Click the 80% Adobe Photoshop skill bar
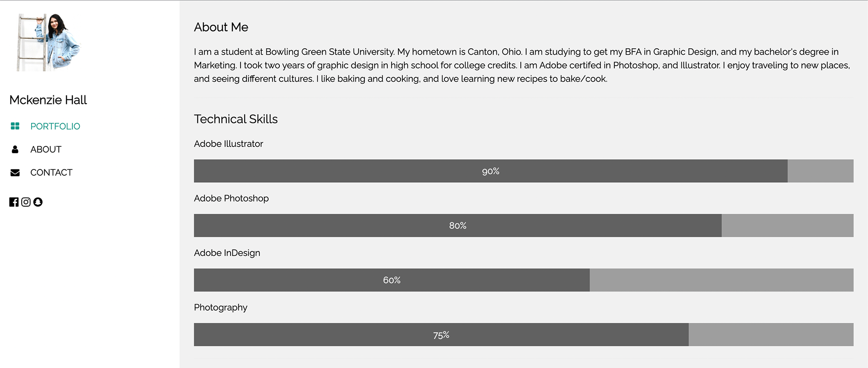This screenshot has height=368, width=868. pos(458,226)
